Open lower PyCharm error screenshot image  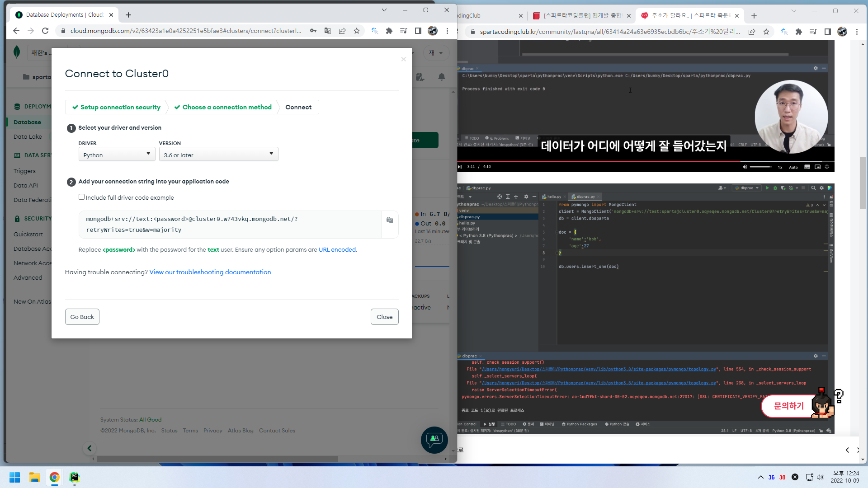[x=646, y=309]
